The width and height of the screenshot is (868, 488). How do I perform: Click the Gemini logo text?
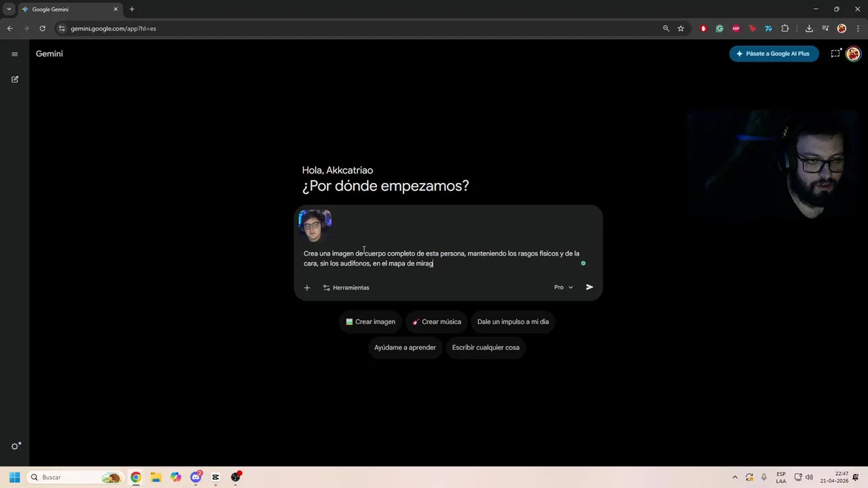(x=50, y=54)
